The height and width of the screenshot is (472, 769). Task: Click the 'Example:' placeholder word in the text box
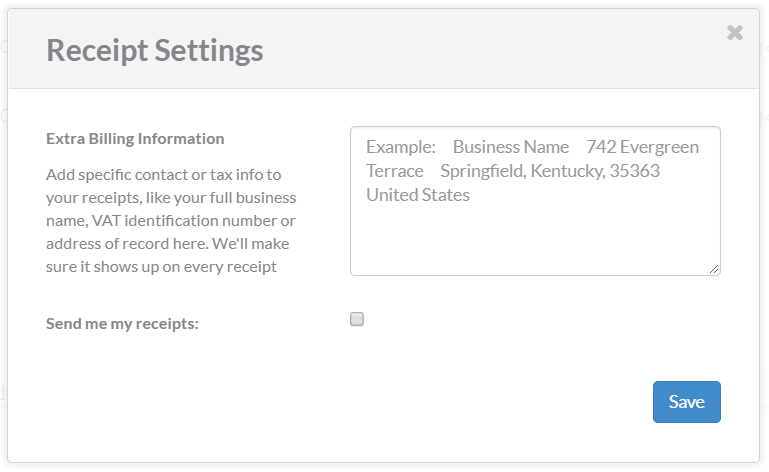[401, 147]
